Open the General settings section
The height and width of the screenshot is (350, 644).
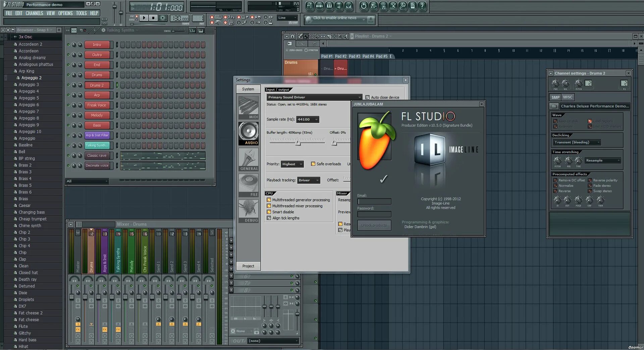pos(249,159)
